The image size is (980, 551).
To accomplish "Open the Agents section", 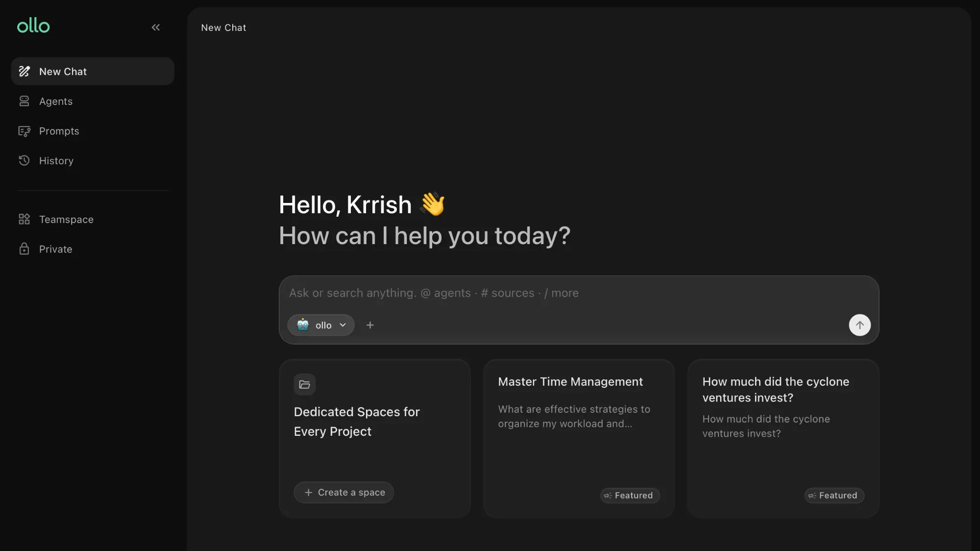I will (93, 101).
